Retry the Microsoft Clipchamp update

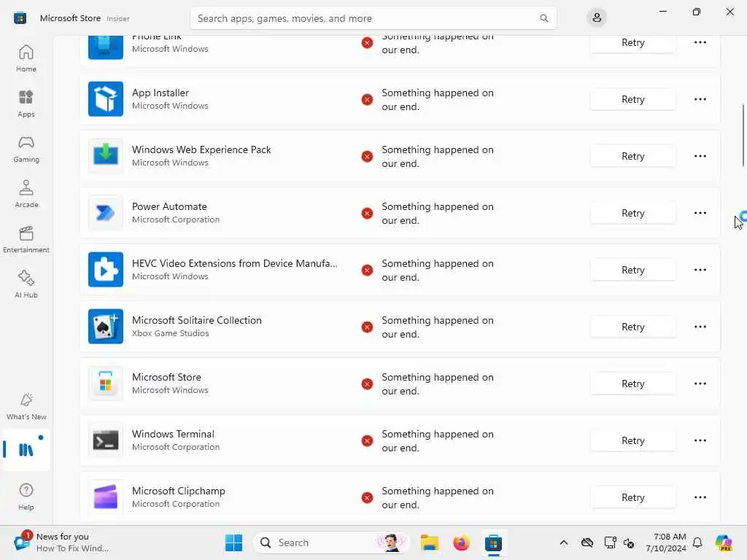point(632,497)
